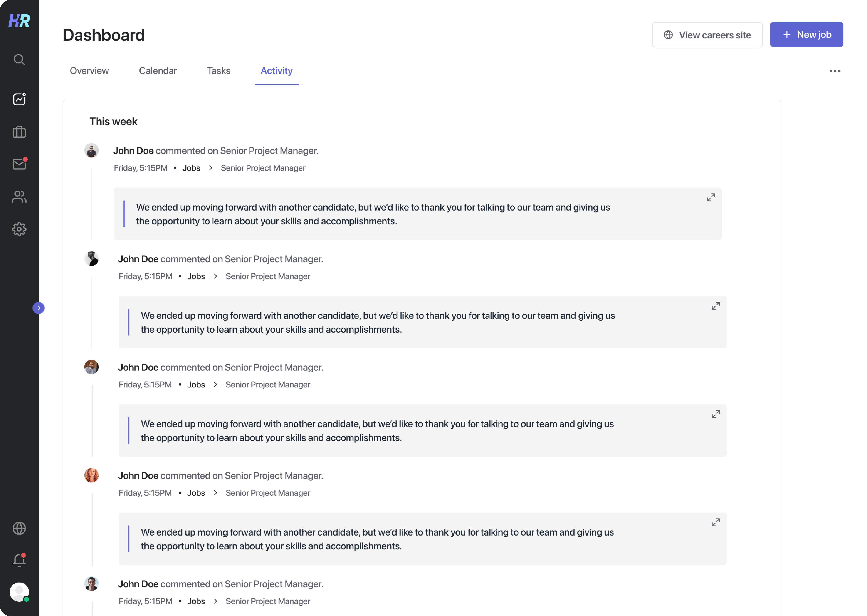Expand the first comment using its expand arrow
This screenshot has height=616, width=867.
click(711, 197)
